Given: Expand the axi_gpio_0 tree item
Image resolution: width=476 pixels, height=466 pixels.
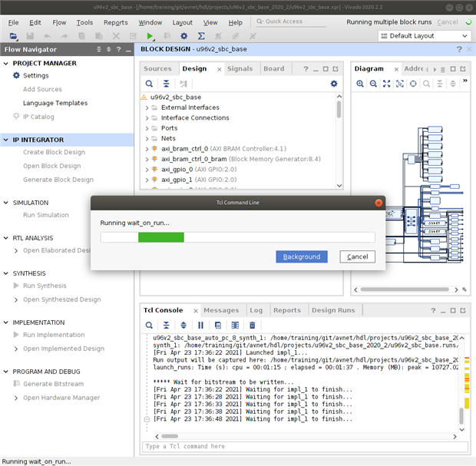Looking at the screenshot, I should click(x=147, y=169).
